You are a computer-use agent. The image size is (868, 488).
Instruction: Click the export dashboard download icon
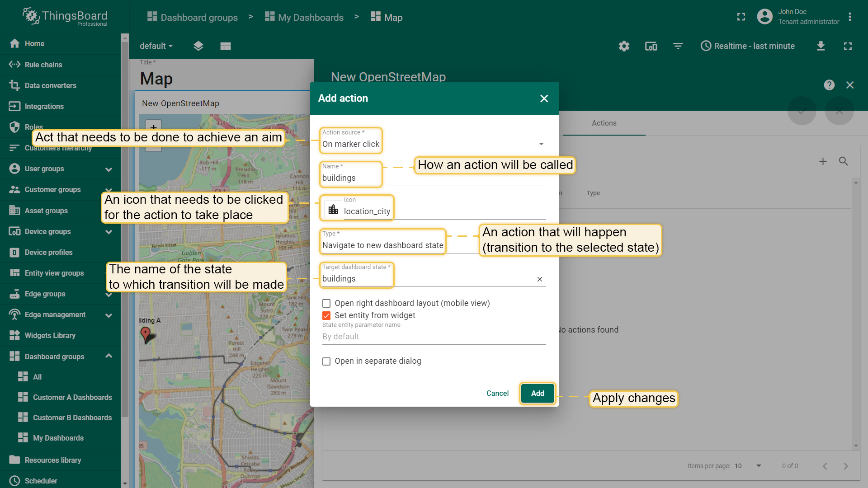tap(821, 46)
